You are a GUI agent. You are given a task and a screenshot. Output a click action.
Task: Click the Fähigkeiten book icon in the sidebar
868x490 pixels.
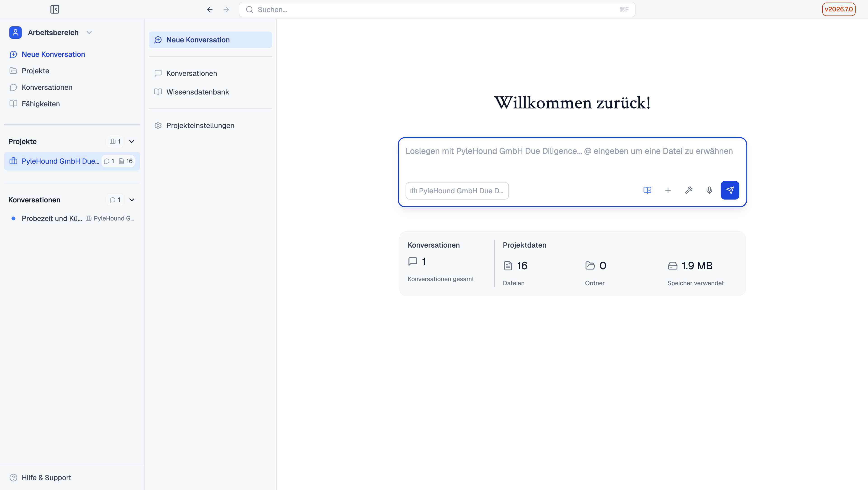coord(14,104)
